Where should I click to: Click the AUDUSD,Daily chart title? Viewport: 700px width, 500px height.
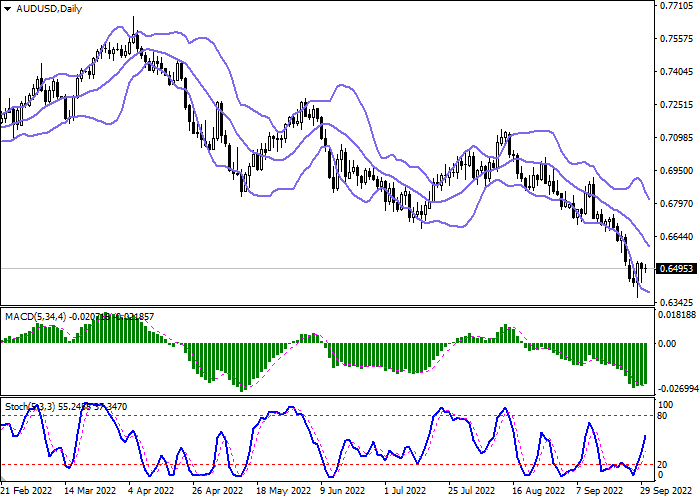pyautogui.click(x=50, y=9)
